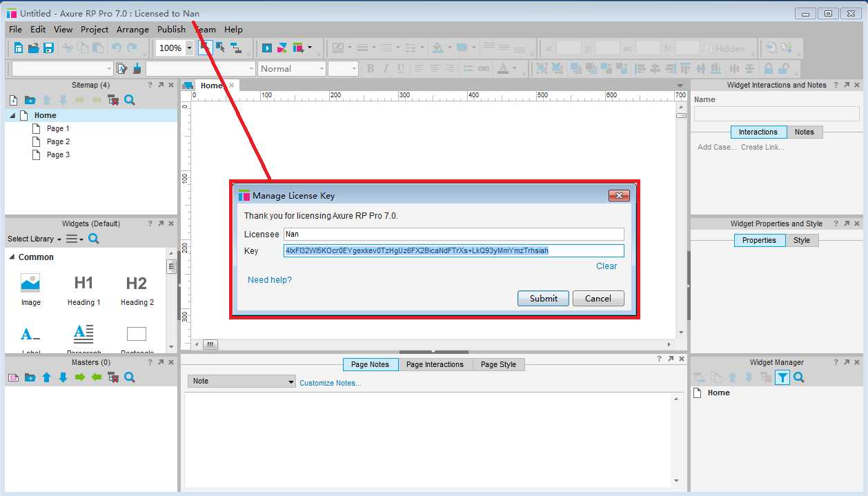868x496 pixels.
Task: Search masters with the Masters magnifier icon
Action: pos(130,377)
